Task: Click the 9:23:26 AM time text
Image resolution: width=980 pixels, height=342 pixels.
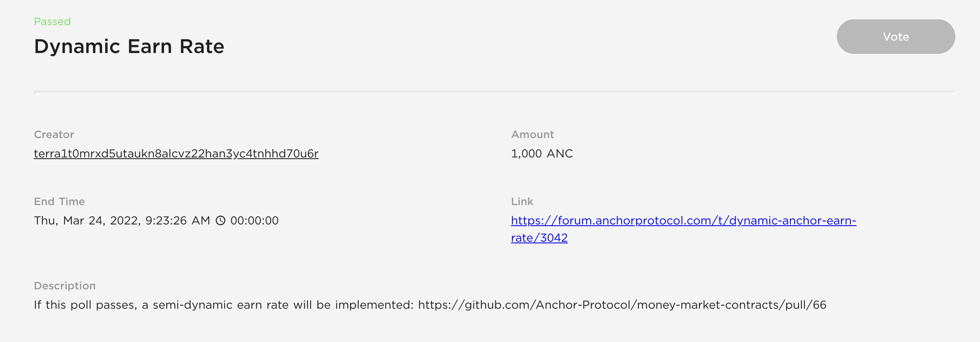Action: [x=178, y=221]
